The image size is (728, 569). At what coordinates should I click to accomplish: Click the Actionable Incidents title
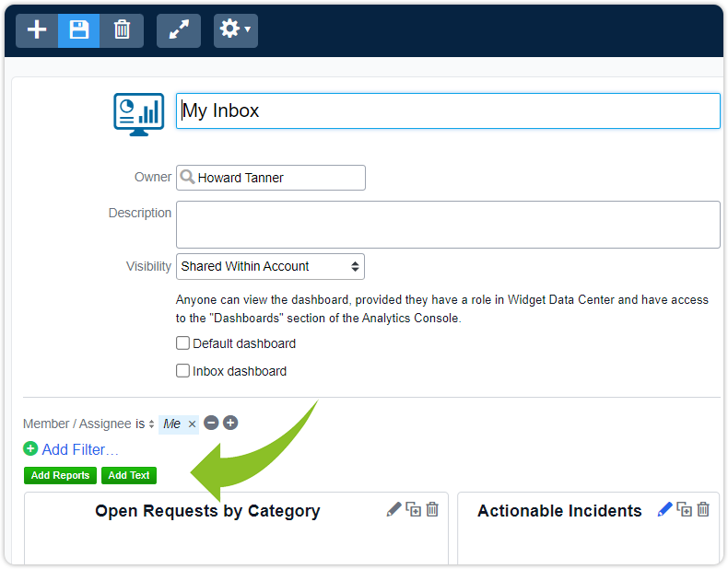(559, 511)
